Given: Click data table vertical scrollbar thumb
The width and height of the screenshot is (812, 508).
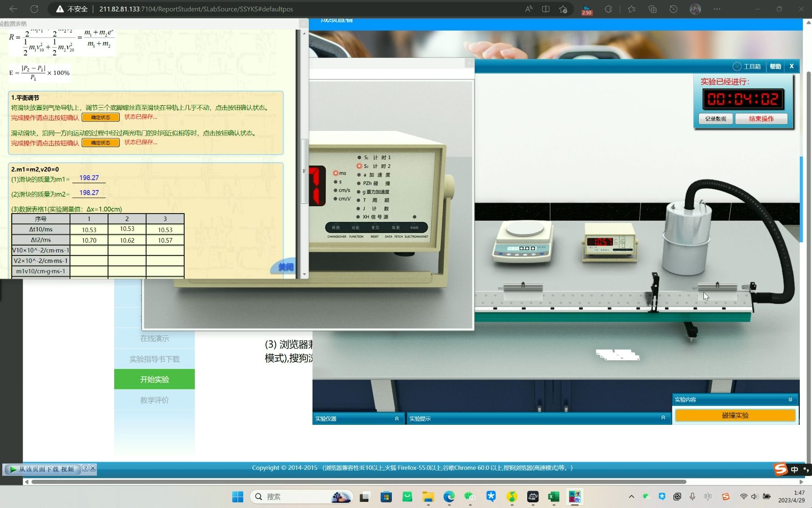Looking at the screenshot, I should 304,172.
